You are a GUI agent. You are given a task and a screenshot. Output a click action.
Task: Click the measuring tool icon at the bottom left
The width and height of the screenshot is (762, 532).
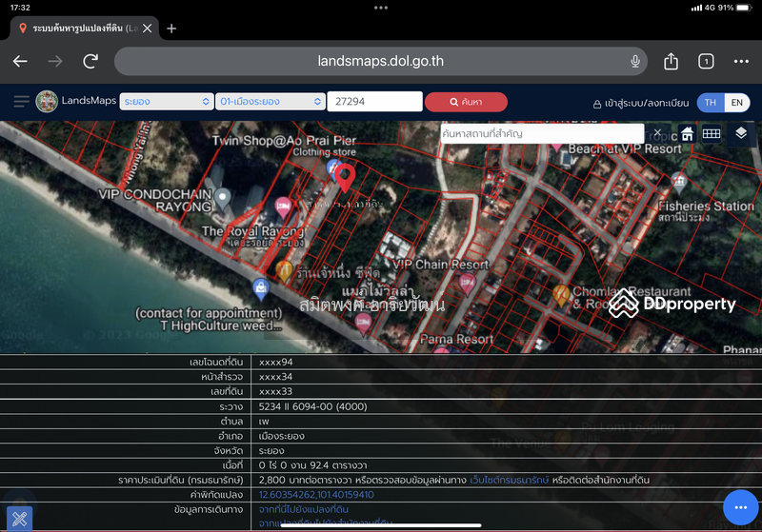click(19, 519)
